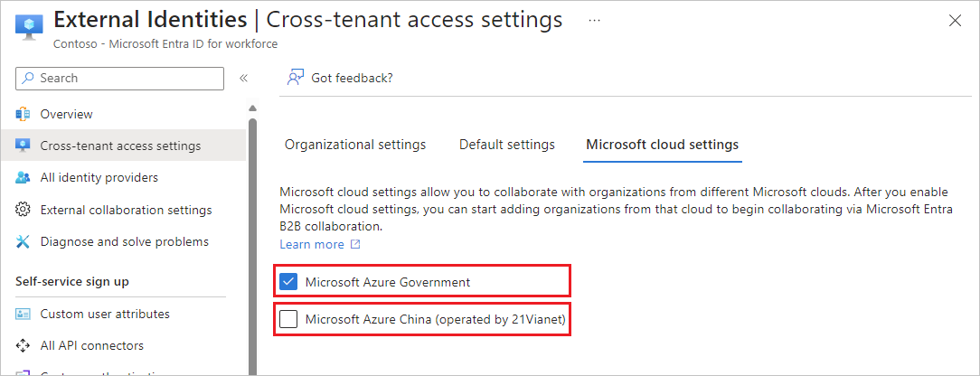Click the Diagnose and solve problems wrench icon
980x376 pixels.
tap(24, 242)
